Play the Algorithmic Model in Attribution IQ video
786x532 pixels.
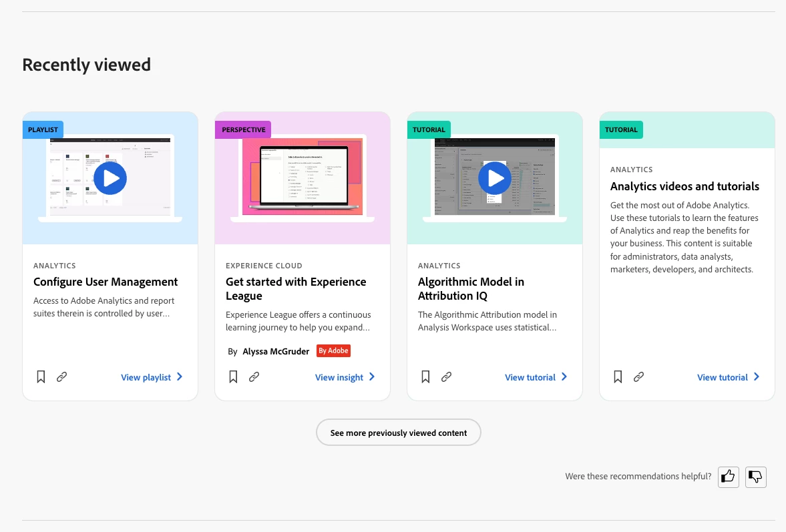pos(495,178)
